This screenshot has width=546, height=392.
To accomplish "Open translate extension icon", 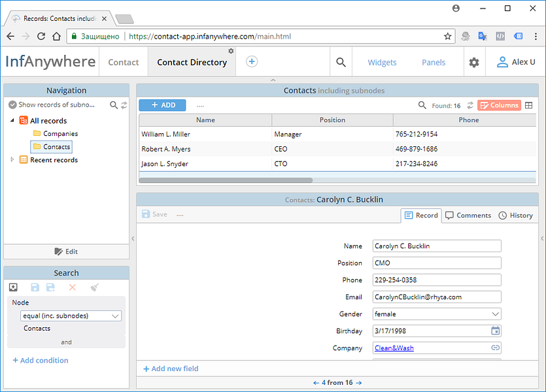I will click(483, 36).
